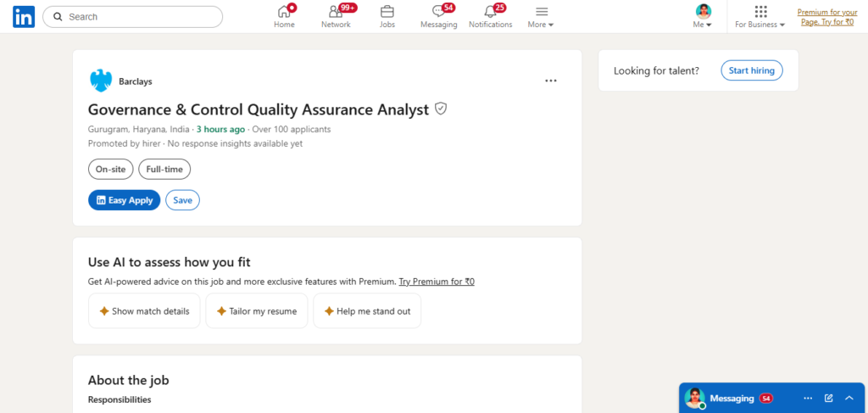This screenshot has height=413, width=868.
Task: Expand the Messaging panel chevron
Action: [x=849, y=398]
